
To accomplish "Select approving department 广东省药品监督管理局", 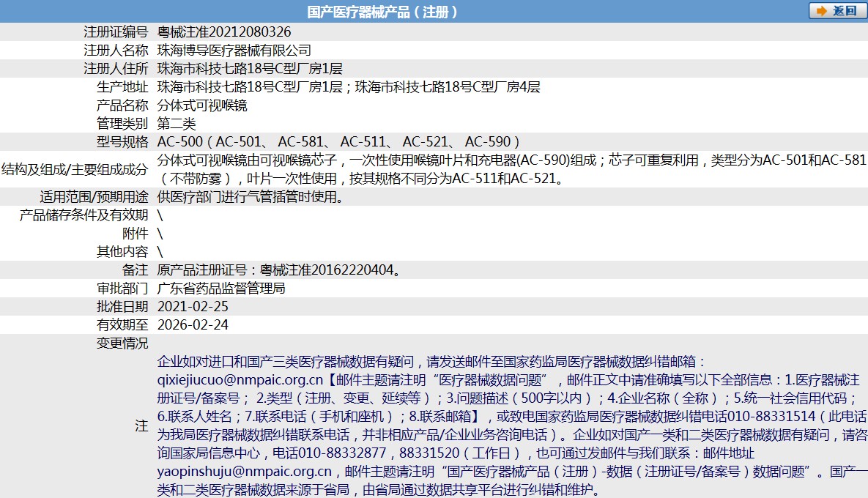I will coord(221,289).
